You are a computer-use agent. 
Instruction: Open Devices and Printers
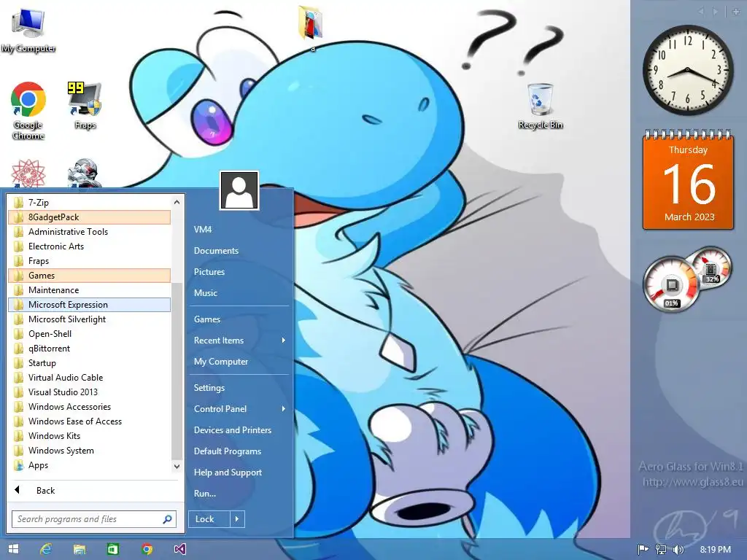[233, 430]
